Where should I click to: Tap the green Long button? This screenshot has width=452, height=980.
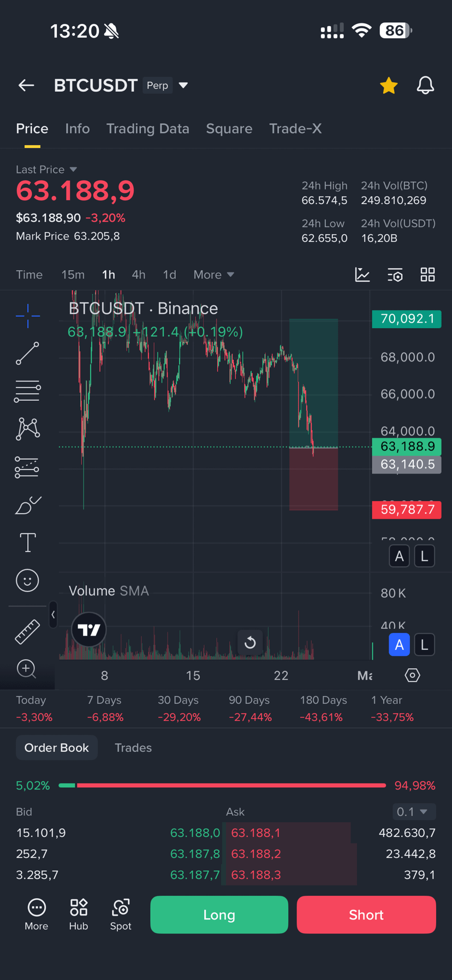point(219,914)
